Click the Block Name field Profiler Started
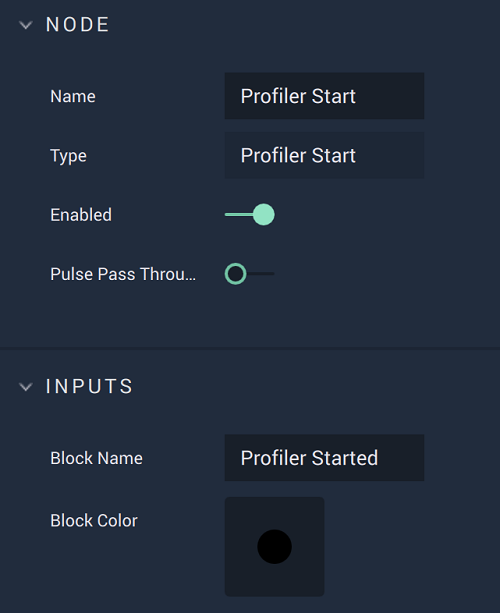 point(324,458)
